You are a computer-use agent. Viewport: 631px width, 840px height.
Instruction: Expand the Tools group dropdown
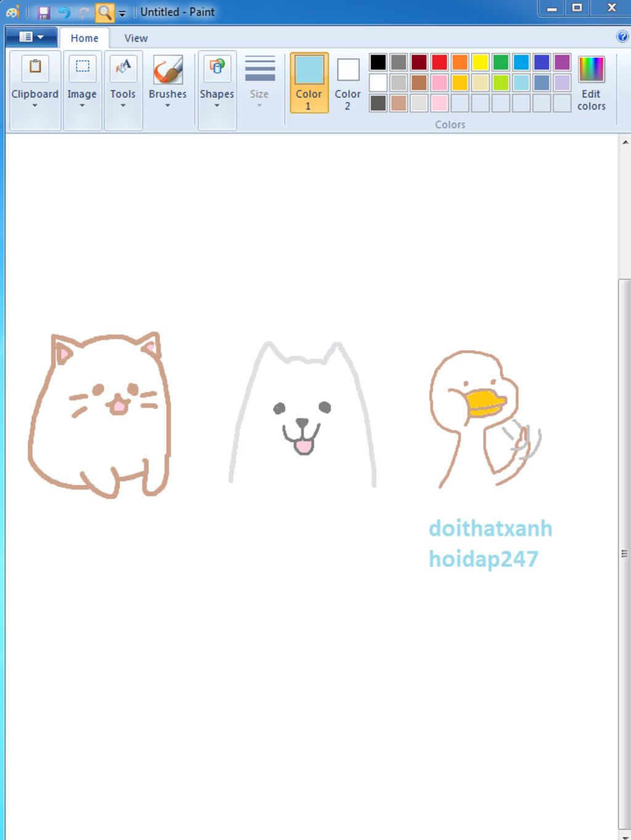123,105
